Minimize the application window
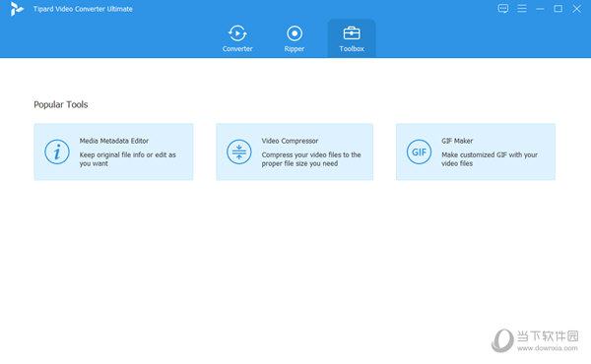Viewport: 591px width, 364px height. click(x=540, y=9)
